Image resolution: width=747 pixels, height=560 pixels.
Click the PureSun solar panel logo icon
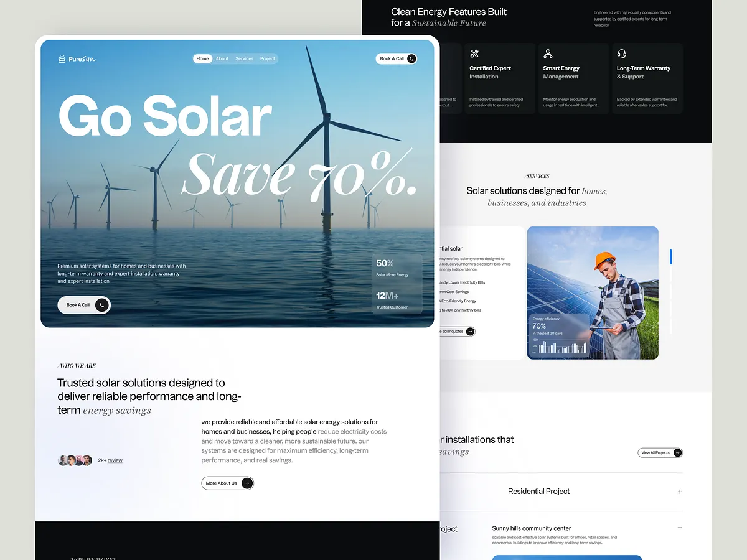(x=62, y=59)
